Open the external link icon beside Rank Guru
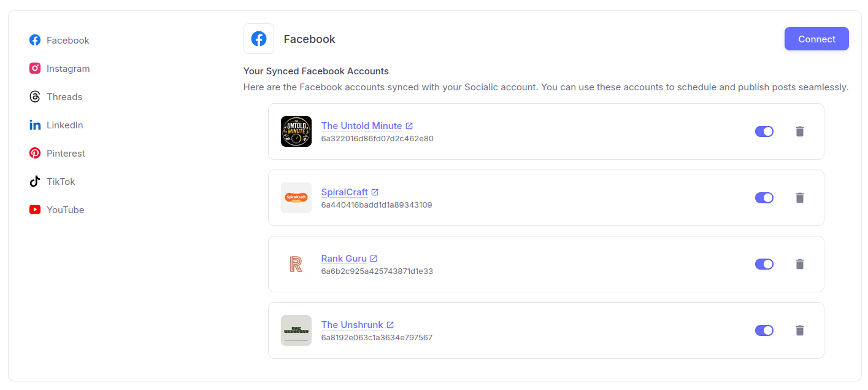This screenshot has height=390, width=868. pos(374,259)
